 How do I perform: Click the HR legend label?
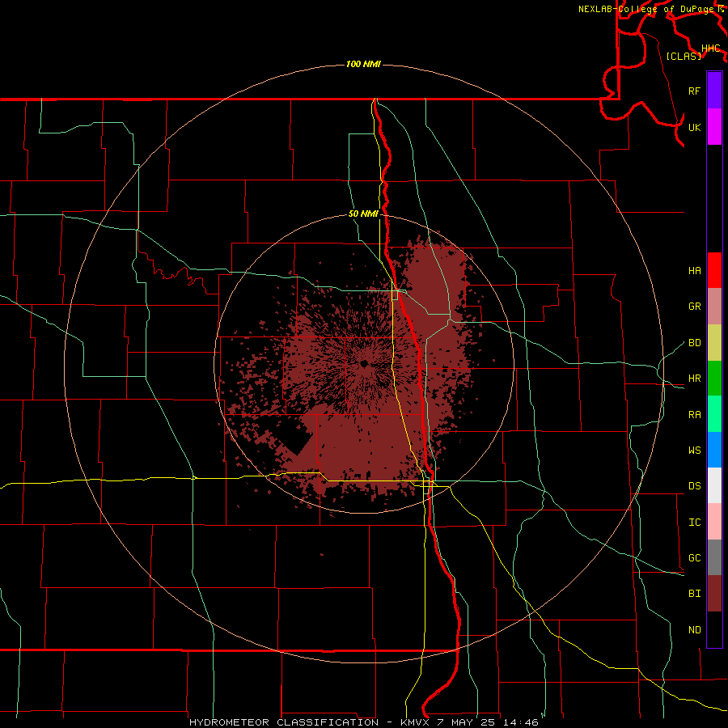coord(694,379)
